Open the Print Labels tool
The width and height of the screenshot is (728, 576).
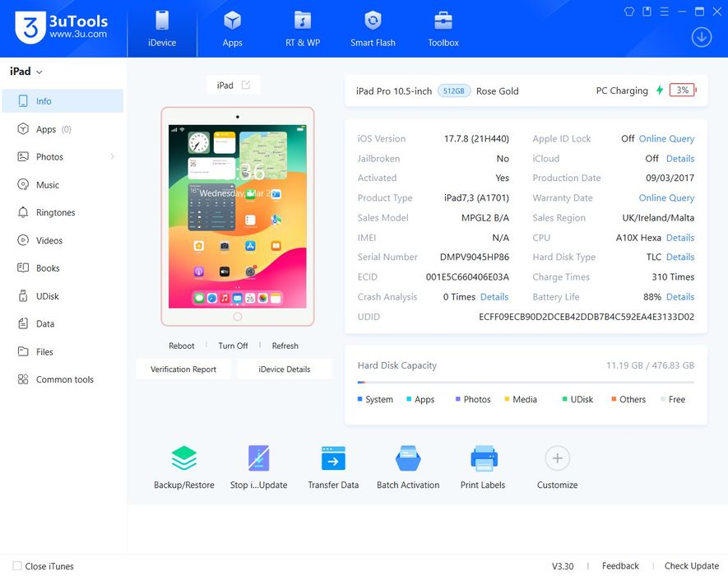click(483, 467)
